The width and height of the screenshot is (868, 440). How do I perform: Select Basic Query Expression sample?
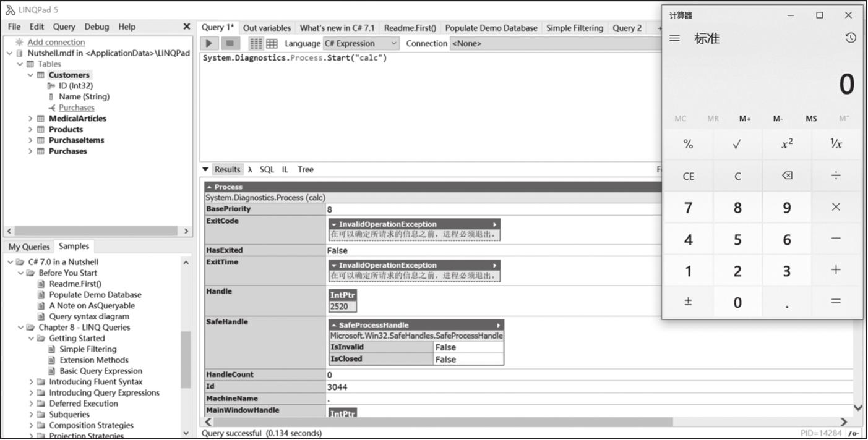pos(101,371)
